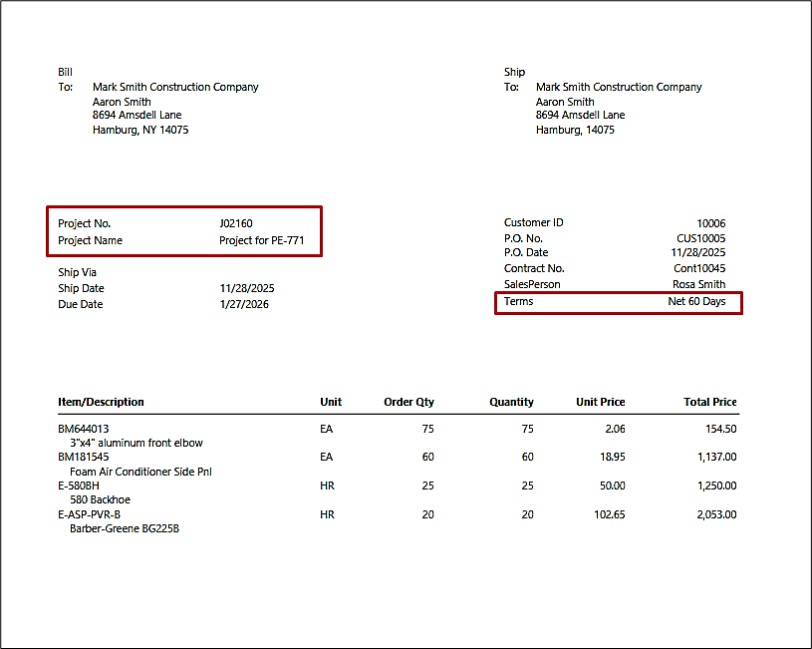Select the Contract No. value Cont10045

(699, 268)
